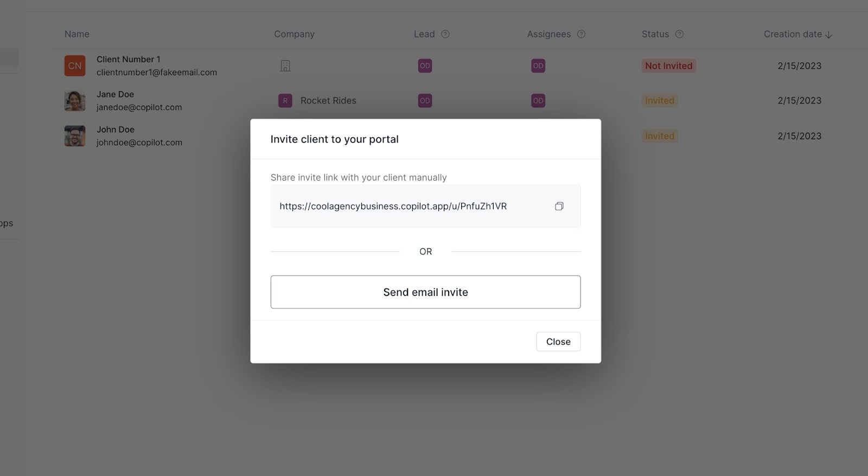Viewport: 868px width, 476px height.
Task: Click the Lead help question icon
Action: tap(445, 34)
